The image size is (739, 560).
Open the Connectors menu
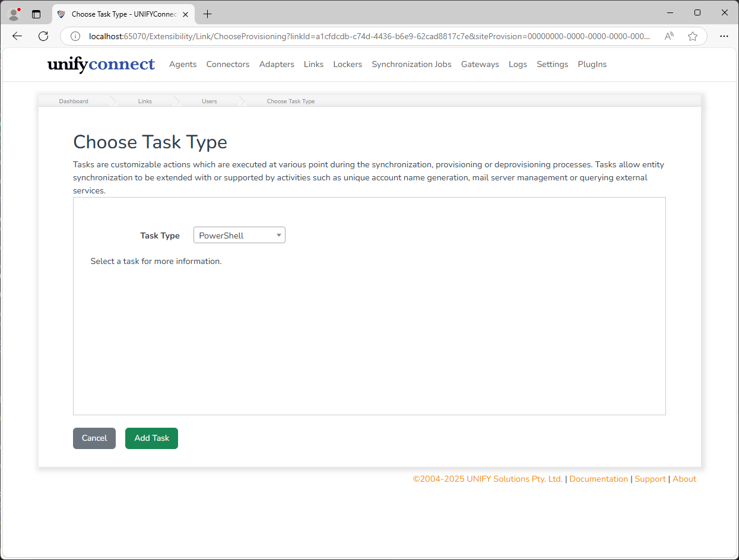228,64
